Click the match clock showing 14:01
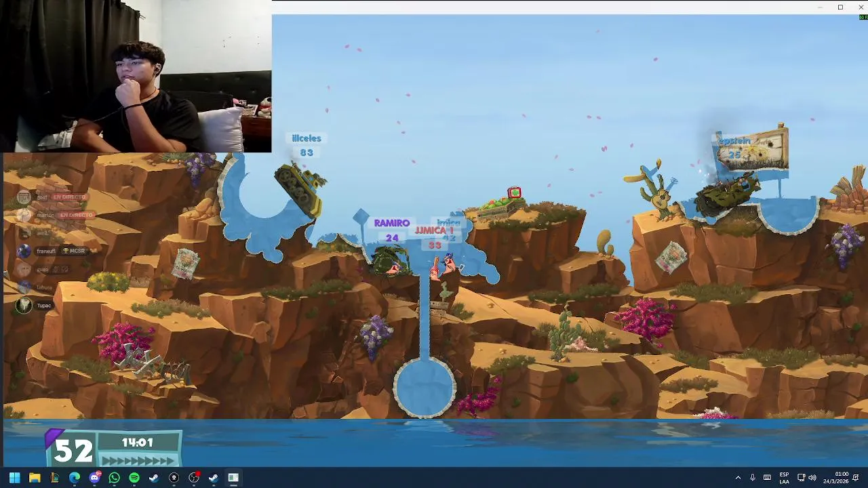This screenshot has height=488, width=868. coord(137,443)
